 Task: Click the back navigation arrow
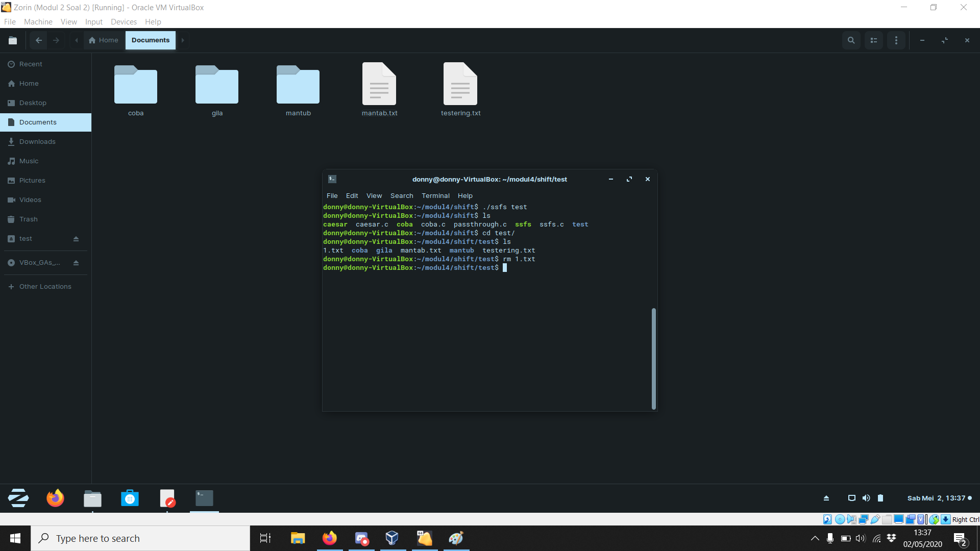click(38, 40)
